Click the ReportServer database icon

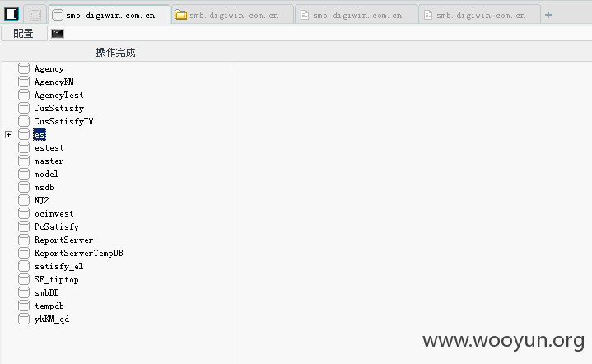point(24,240)
